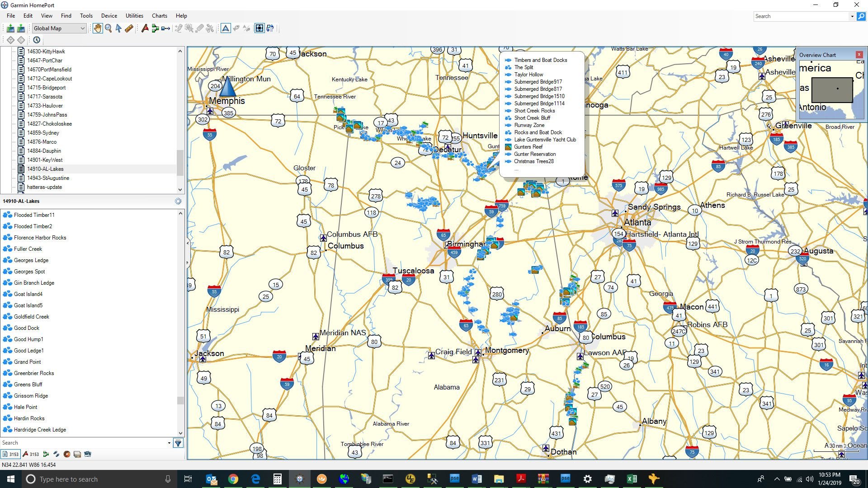
Task: Click the filter funnel button
Action: pyautogui.click(x=178, y=443)
